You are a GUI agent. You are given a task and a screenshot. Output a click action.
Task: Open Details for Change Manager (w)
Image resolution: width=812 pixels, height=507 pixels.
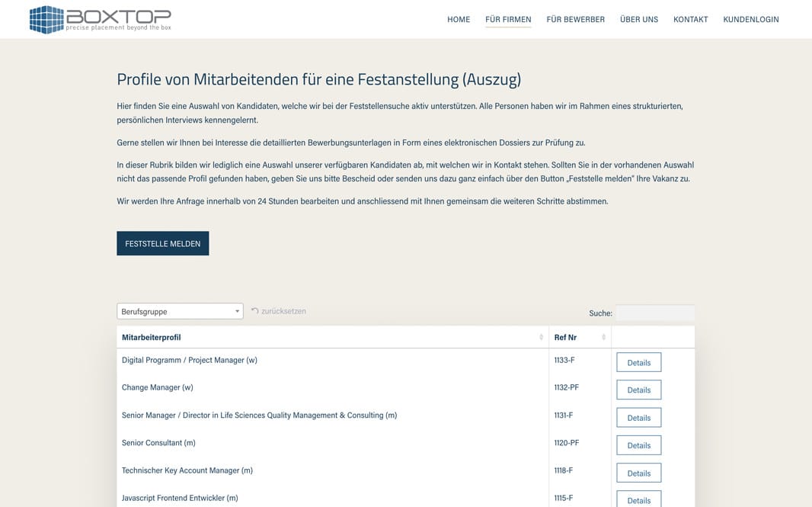tap(638, 390)
